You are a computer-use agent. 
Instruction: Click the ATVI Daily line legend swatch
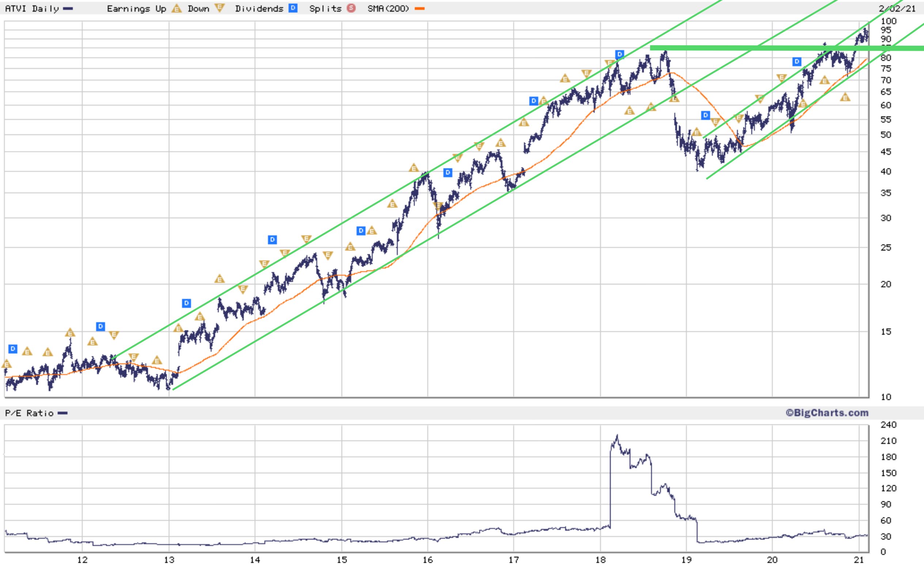[68, 9]
